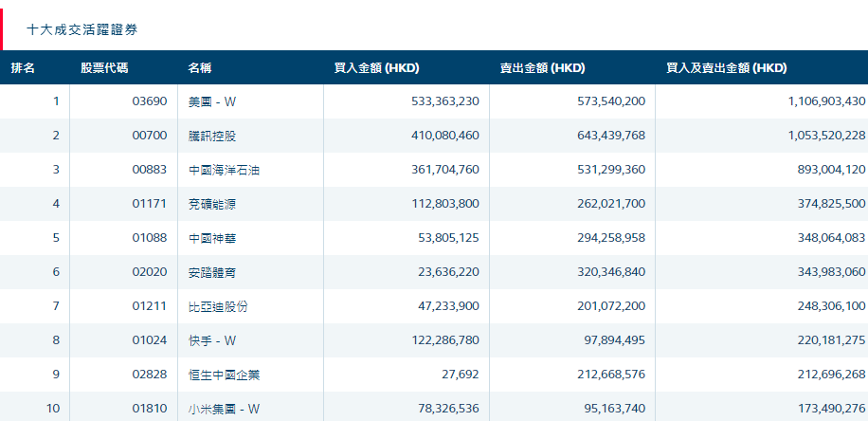
Task: Click buy amount 122,286,780
Action: [445, 340]
